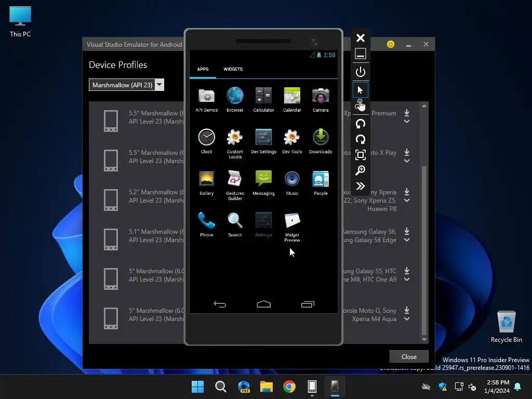This screenshot has height=399, width=532.
Task: Select the 5.1" Marshmallow device profile
Action: coord(111,239)
